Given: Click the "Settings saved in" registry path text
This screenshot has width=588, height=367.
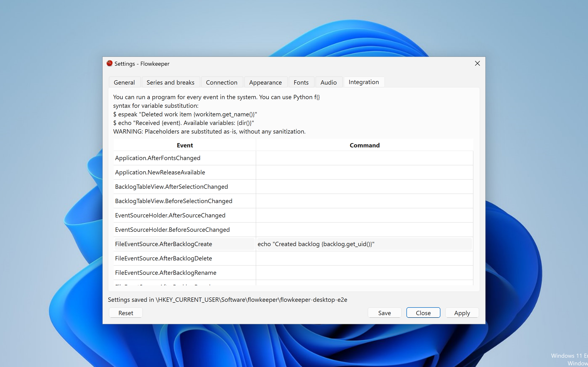Looking at the screenshot, I should 227,300.
